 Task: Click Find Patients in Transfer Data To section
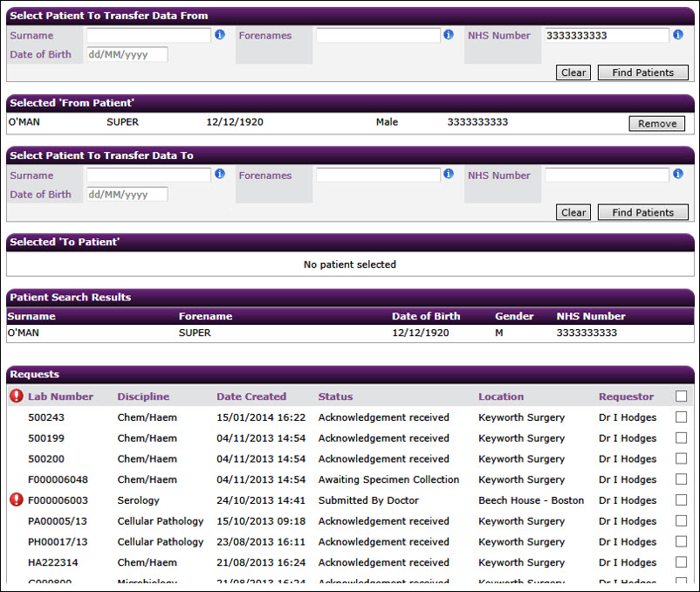click(643, 212)
